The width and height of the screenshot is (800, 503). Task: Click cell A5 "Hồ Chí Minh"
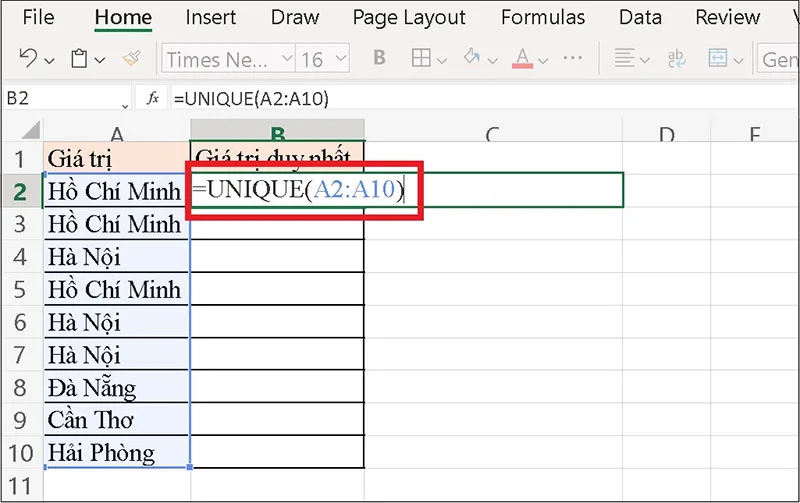pyautogui.click(x=117, y=289)
